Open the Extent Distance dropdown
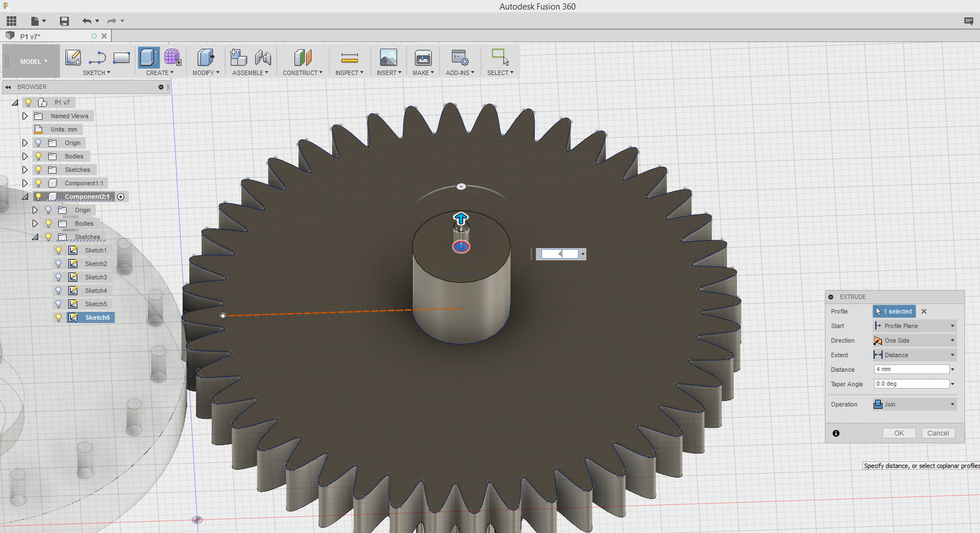This screenshot has width=980, height=533. [914, 355]
